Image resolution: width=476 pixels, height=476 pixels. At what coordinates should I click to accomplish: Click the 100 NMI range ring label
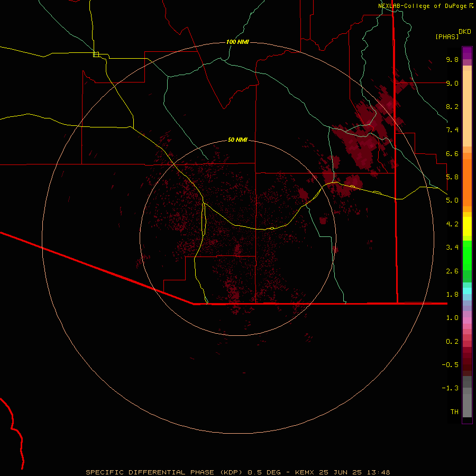tap(237, 42)
